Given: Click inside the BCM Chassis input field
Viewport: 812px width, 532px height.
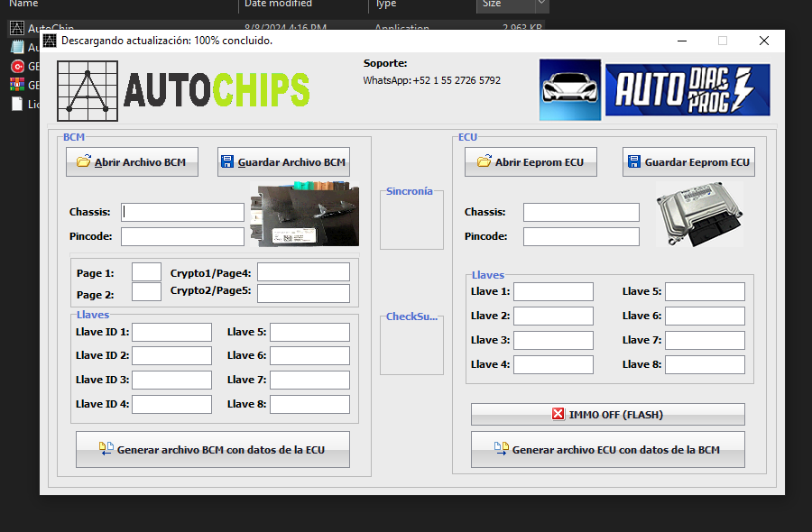Looking at the screenshot, I should (181, 212).
